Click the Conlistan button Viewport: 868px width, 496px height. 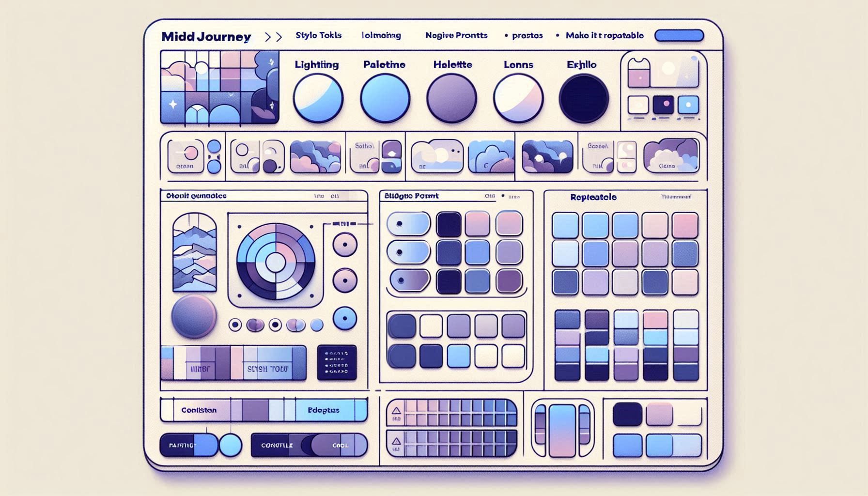click(199, 410)
